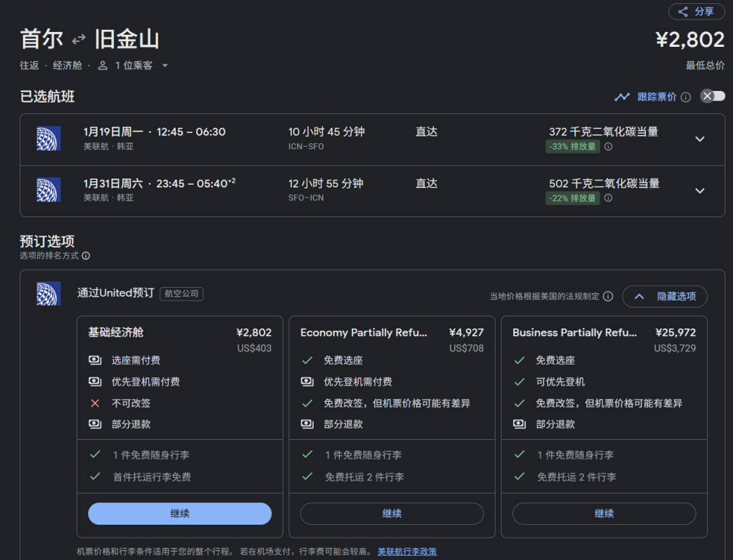Click the 分享 share button
The height and width of the screenshot is (560, 733).
tap(696, 12)
